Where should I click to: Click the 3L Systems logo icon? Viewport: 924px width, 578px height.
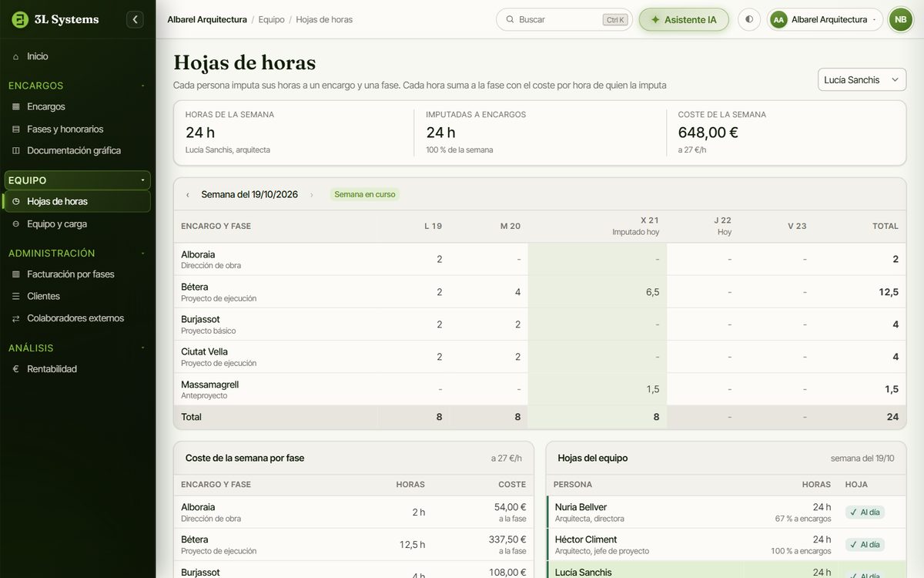(20, 19)
